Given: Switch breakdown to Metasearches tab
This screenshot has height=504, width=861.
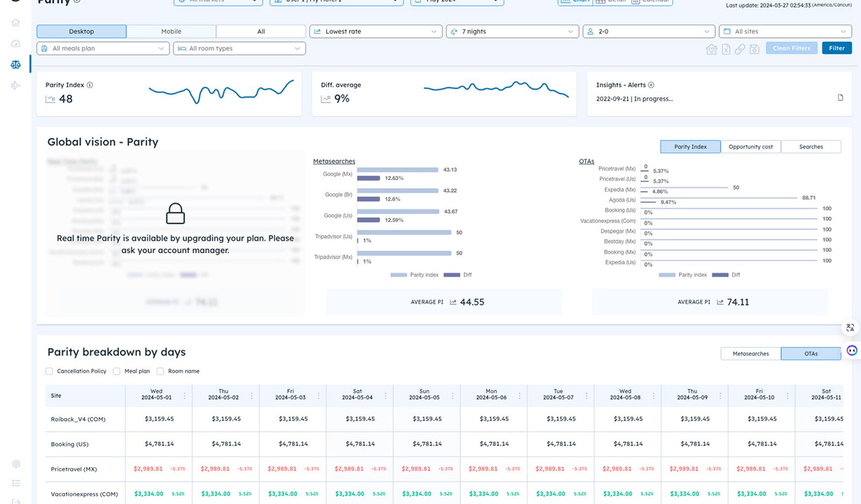Looking at the screenshot, I should [x=751, y=353].
